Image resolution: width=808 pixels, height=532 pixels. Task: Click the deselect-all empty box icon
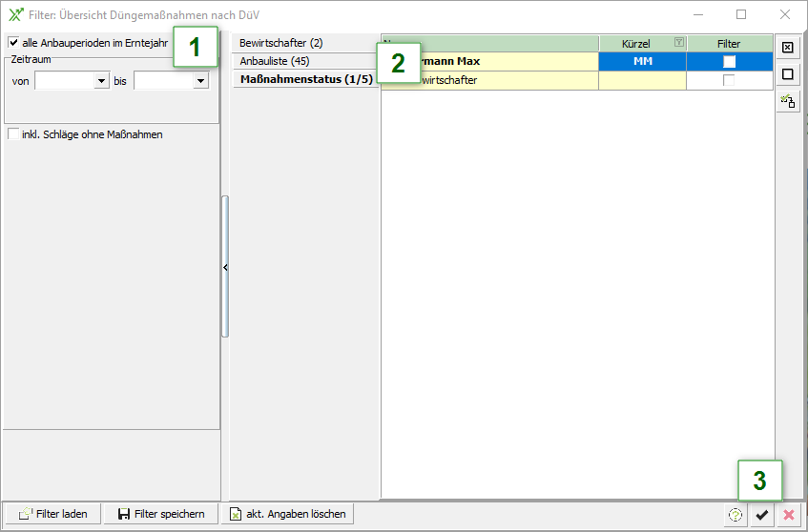(x=787, y=73)
